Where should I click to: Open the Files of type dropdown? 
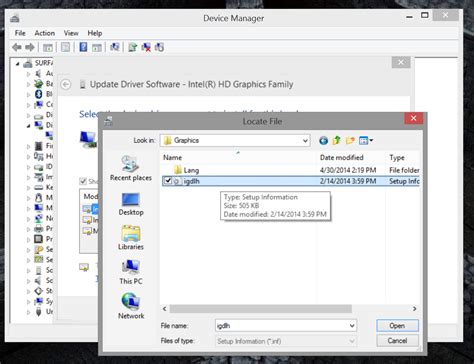[285, 341]
